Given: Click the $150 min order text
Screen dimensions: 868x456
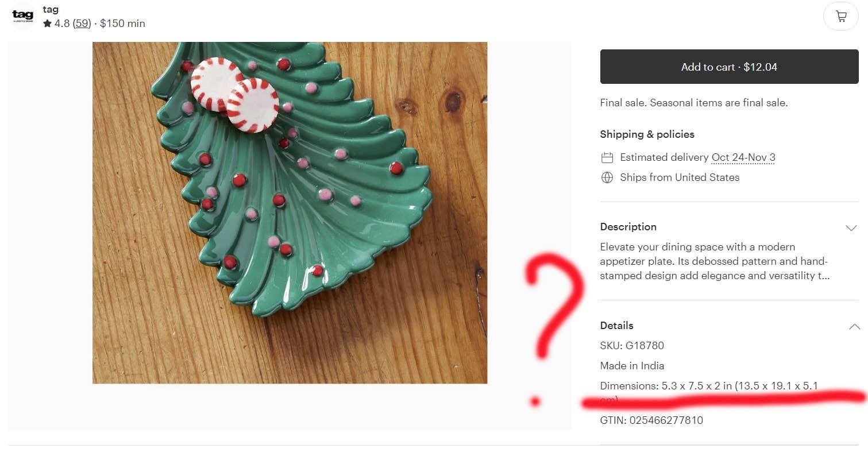Looking at the screenshot, I should (122, 24).
